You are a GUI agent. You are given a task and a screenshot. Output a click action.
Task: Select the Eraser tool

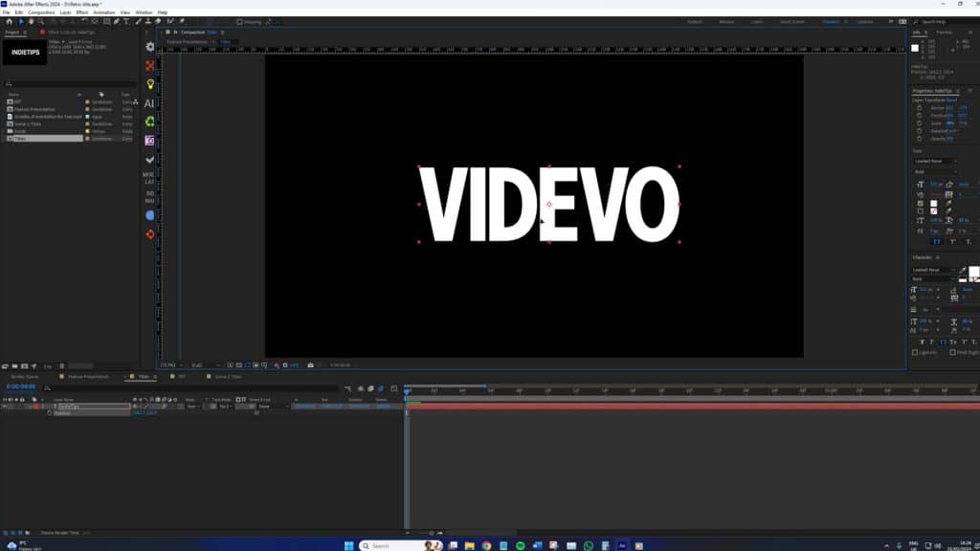pyautogui.click(x=158, y=21)
